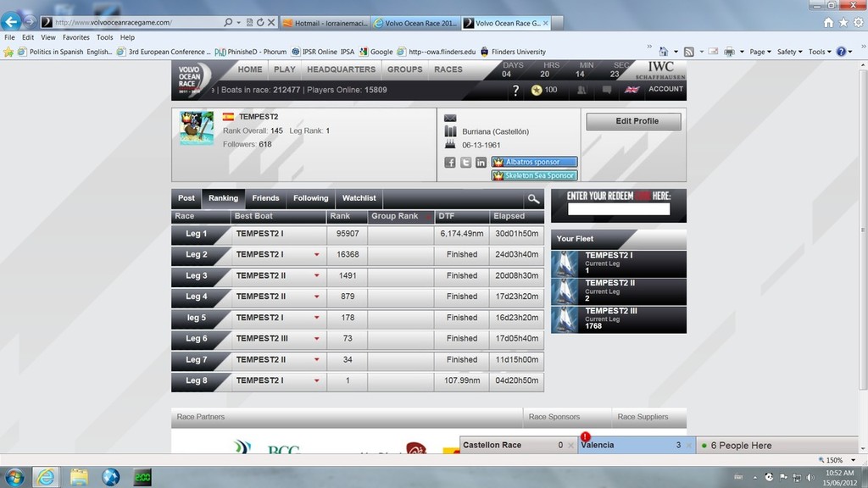Screen dimensions: 868x488
Task: Open the Favorites menu
Action: pyautogui.click(x=75, y=37)
